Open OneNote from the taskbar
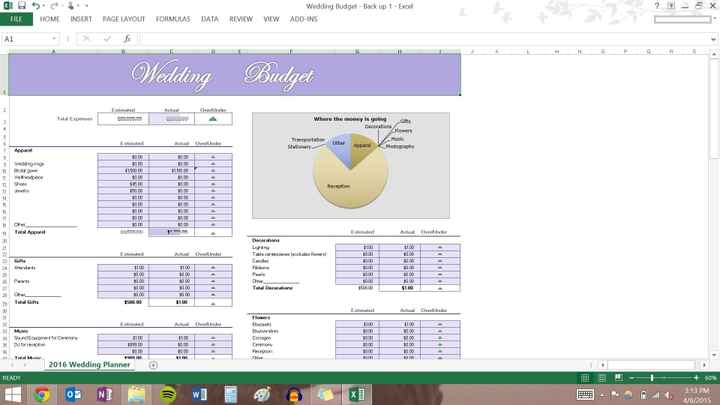The image size is (720, 405). click(x=105, y=394)
